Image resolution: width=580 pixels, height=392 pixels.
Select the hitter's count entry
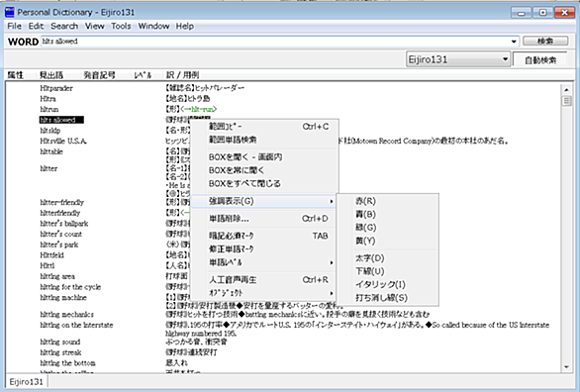(60, 235)
